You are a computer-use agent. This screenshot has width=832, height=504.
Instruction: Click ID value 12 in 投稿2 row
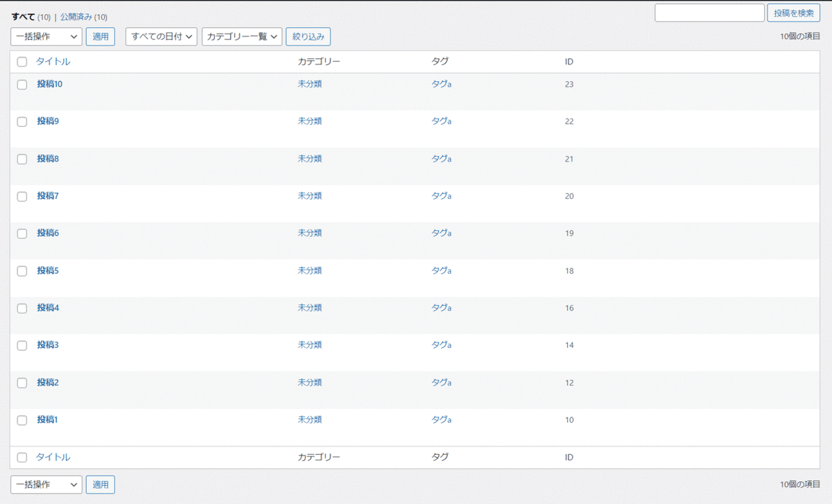569,383
